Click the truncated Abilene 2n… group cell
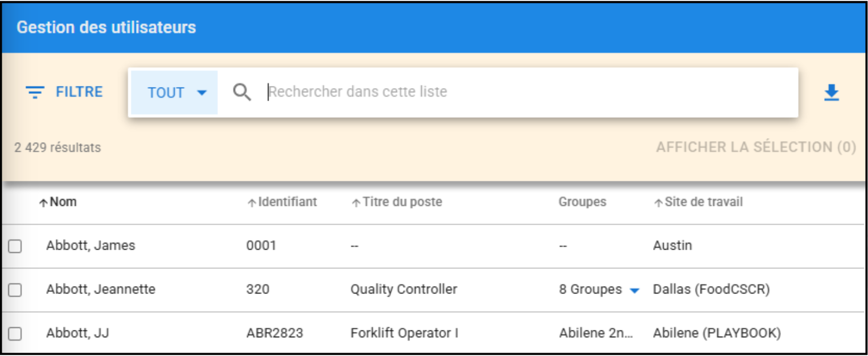 (x=595, y=333)
